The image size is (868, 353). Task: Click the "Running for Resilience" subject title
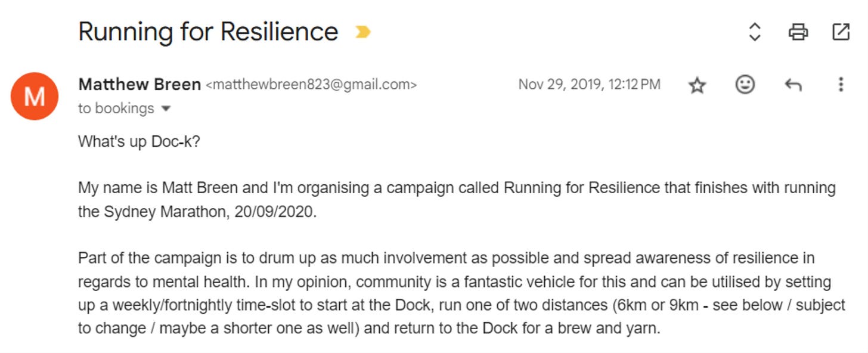pyautogui.click(x=208, y=32)
